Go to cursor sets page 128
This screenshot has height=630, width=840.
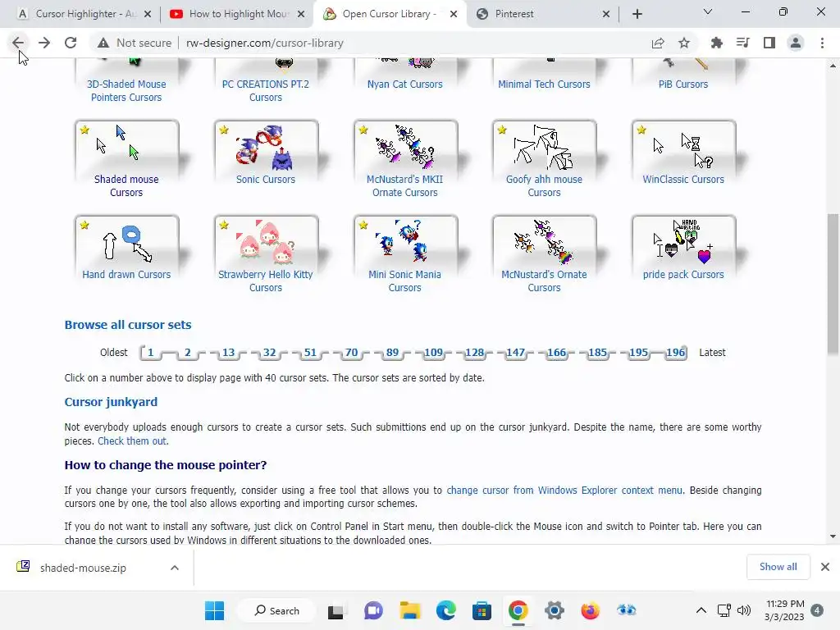click(x=475, y=353)
